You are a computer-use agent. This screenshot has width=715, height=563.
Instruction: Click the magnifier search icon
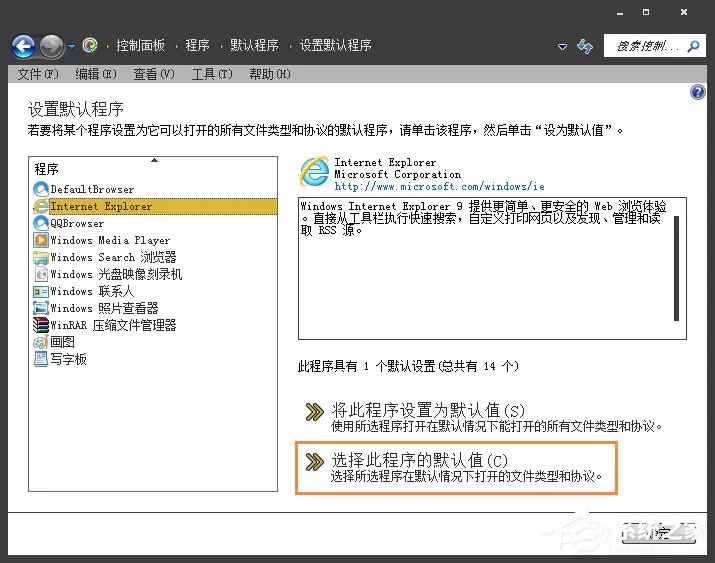694,46
